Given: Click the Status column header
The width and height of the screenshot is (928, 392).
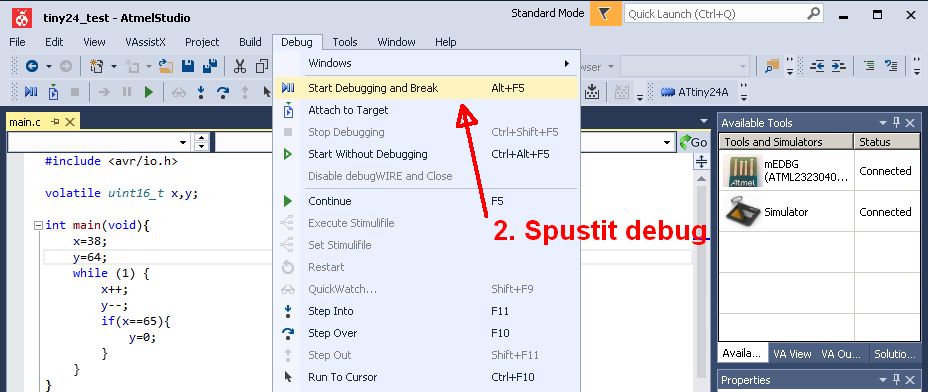Looking at the screenshot, I should 886,142.
